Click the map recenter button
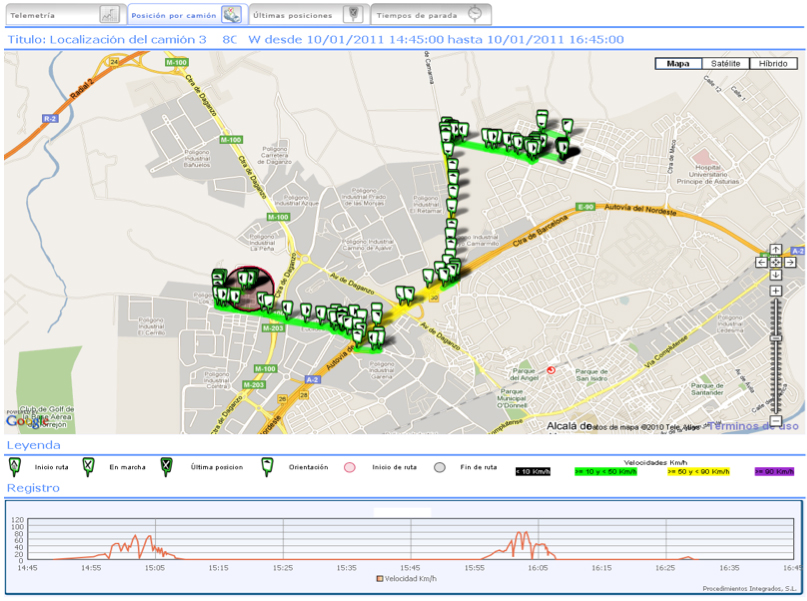807x601 pixels. [776, 262]
